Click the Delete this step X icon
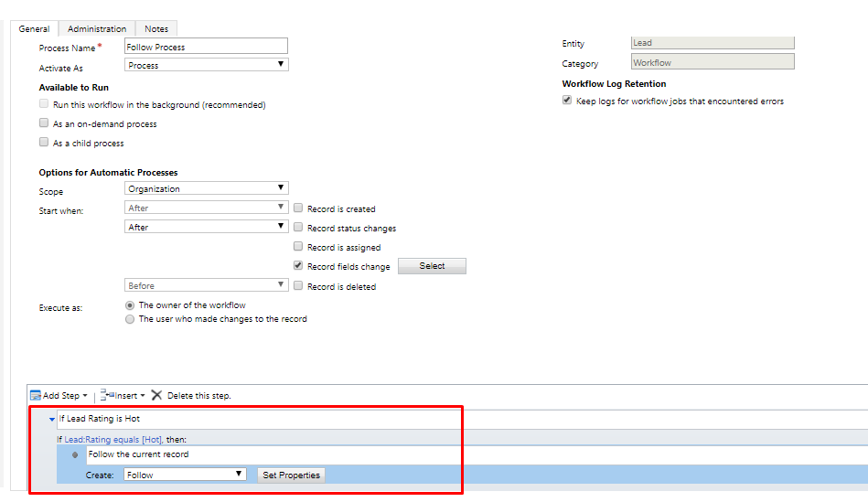 coord(156,395)
